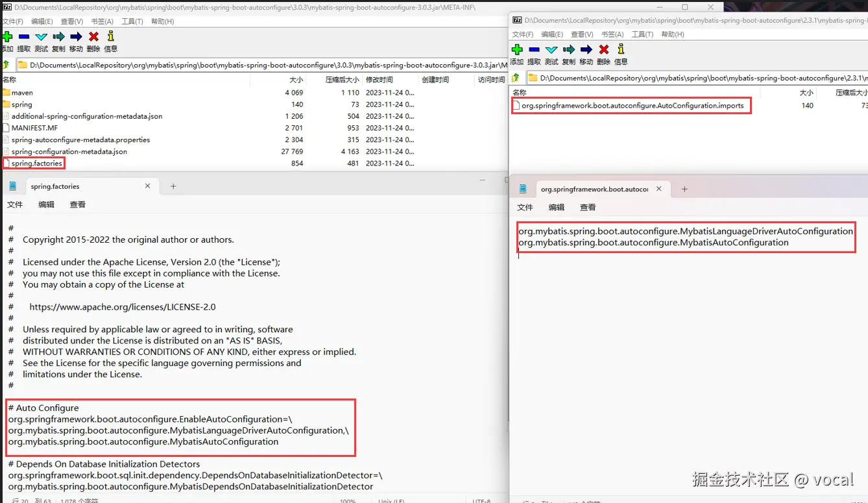Click the apache.org LICENSE-2.0 URL text
This screenshot has width=868, height=503.
point(123,307)
